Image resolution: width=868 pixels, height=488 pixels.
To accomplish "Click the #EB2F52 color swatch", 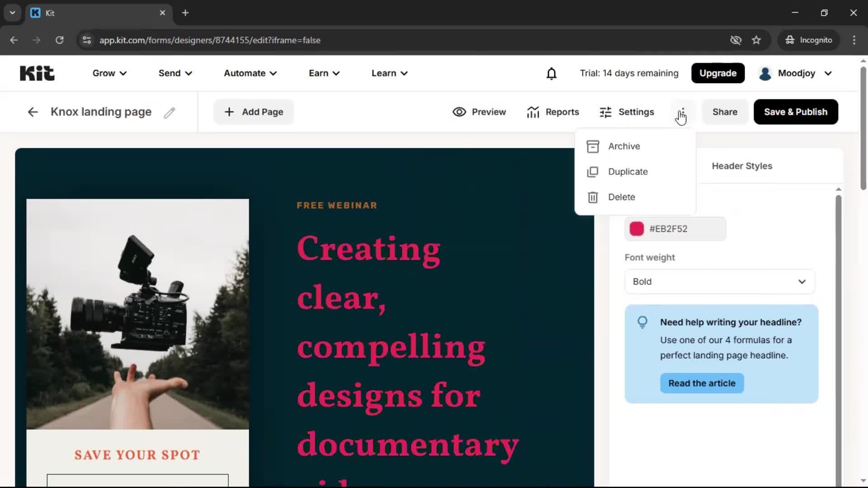I will pos(636,229).
